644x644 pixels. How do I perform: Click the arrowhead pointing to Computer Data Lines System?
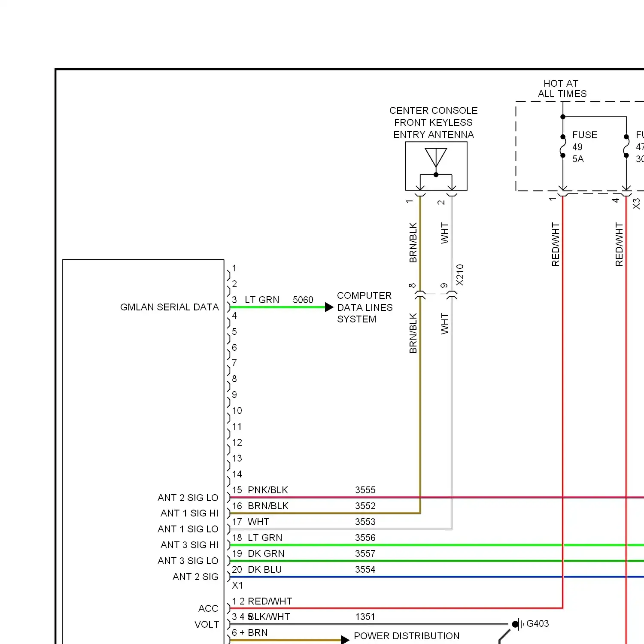click(x=329, y=307)
